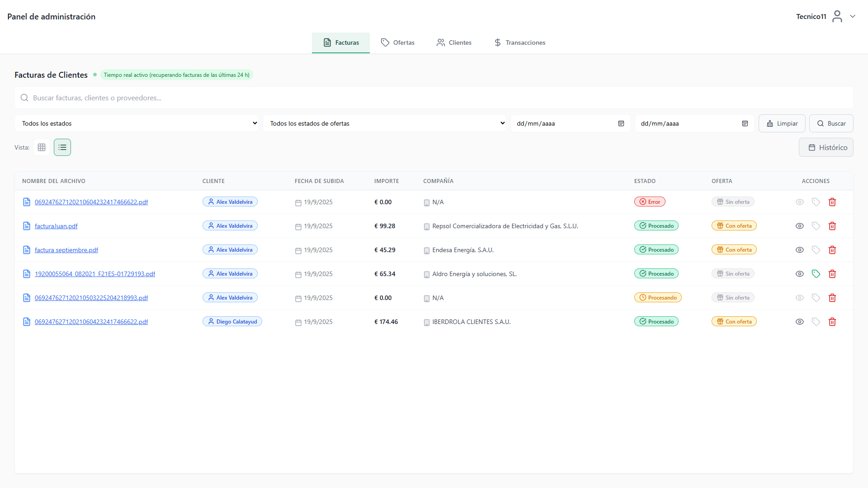Image resolution: width=868 pixels, height=488 pixels.
Task: Click offer tag icon in IBERDROLA row
Action: tap(816, 322)
